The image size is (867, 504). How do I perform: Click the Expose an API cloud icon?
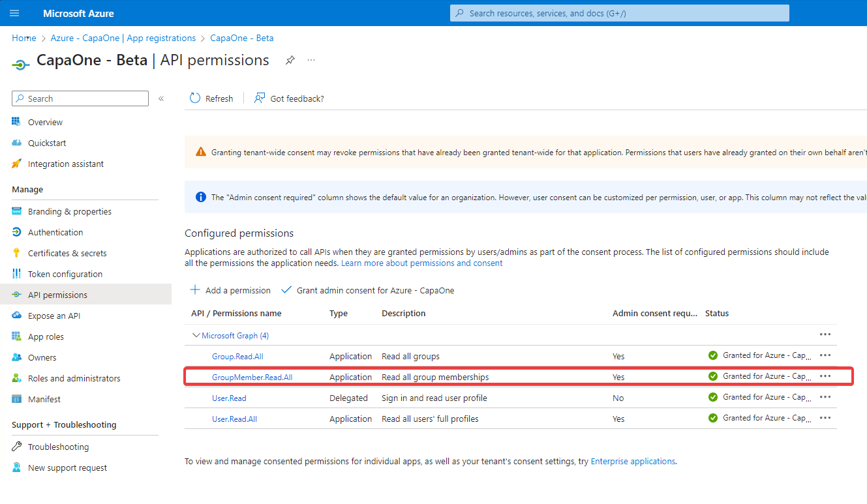16,316
